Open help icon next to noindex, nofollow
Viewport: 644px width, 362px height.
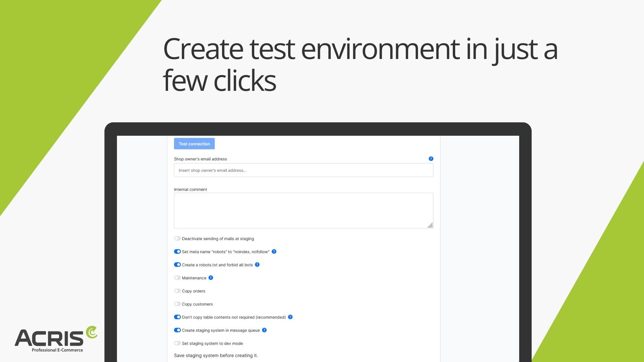(x=274, y=252)
